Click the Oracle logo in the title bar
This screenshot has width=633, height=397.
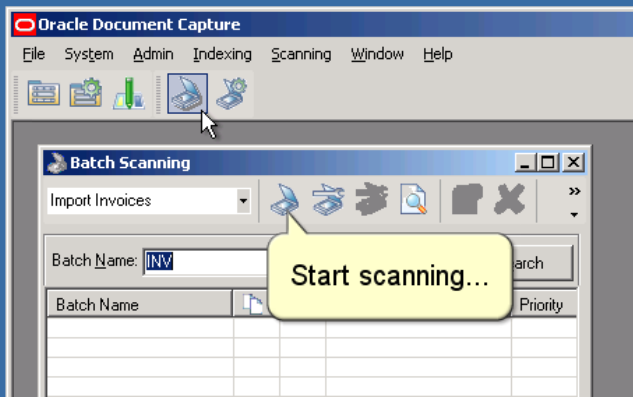[25, 25]
